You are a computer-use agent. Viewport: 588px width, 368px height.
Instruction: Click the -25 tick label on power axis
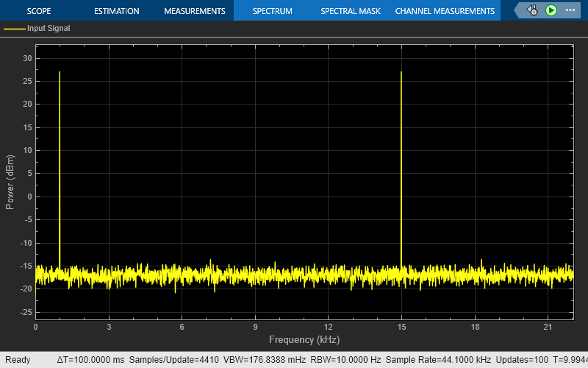(26, 312)
